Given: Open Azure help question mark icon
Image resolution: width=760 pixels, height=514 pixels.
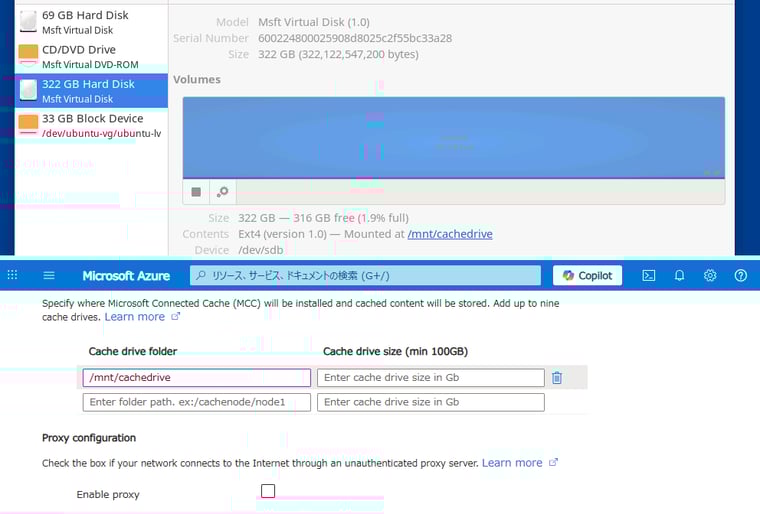Looking at the screenshot, I should 741,275.
